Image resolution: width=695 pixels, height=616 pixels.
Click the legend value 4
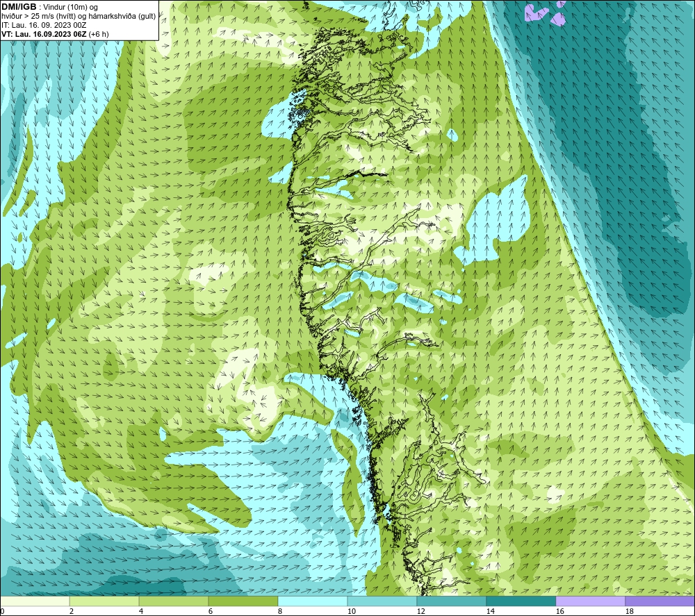pyautogui.click(x=141, y=611)
